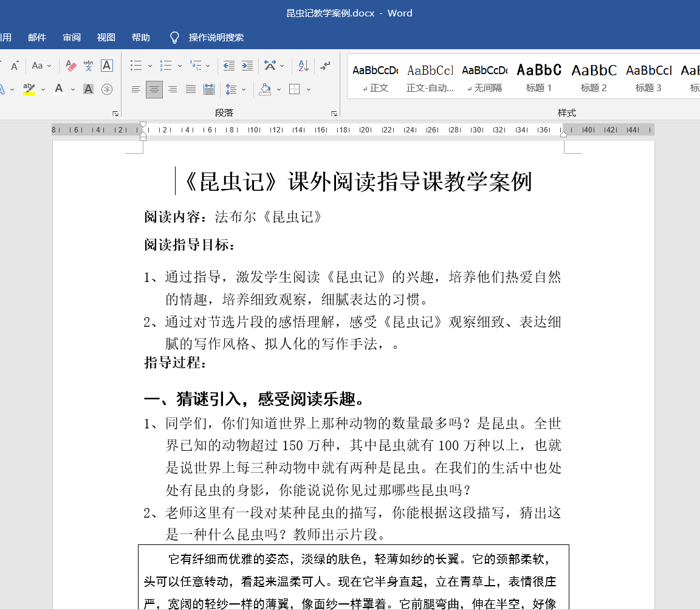Apply the 标题 1 heading style
The width and height of the screenshot is (700, 610).
(x=539, y=77)
